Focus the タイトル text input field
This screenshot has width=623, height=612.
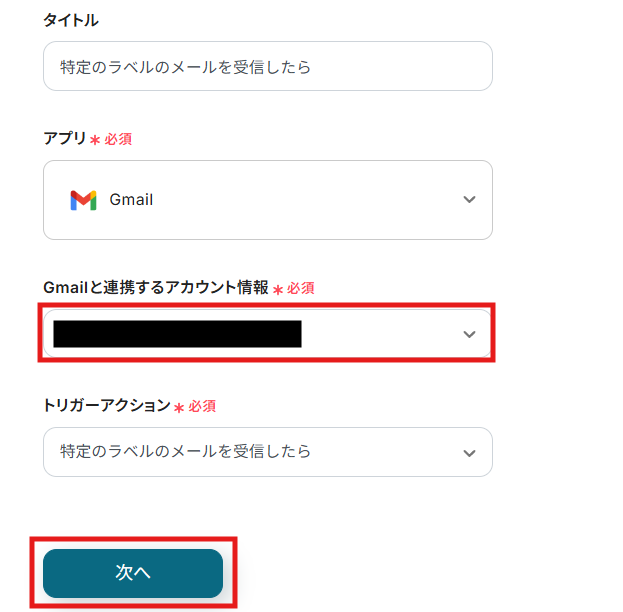(267, 67)
